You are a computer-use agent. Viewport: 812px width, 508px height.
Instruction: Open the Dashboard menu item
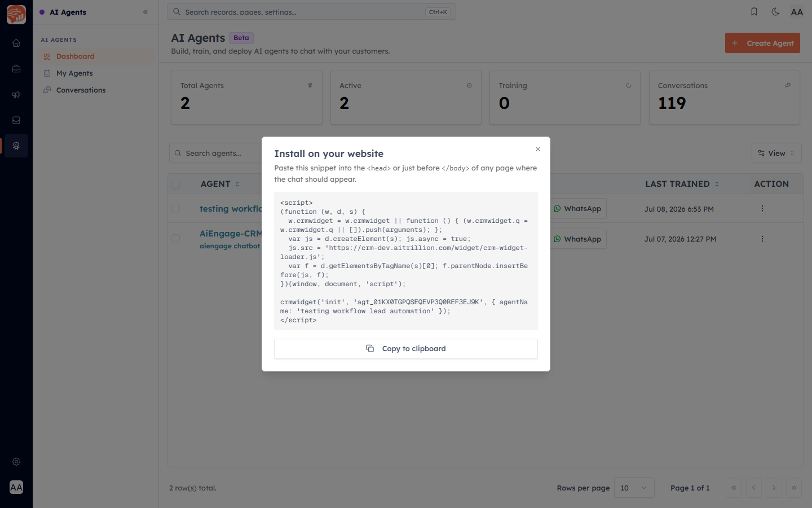[96, 56]
